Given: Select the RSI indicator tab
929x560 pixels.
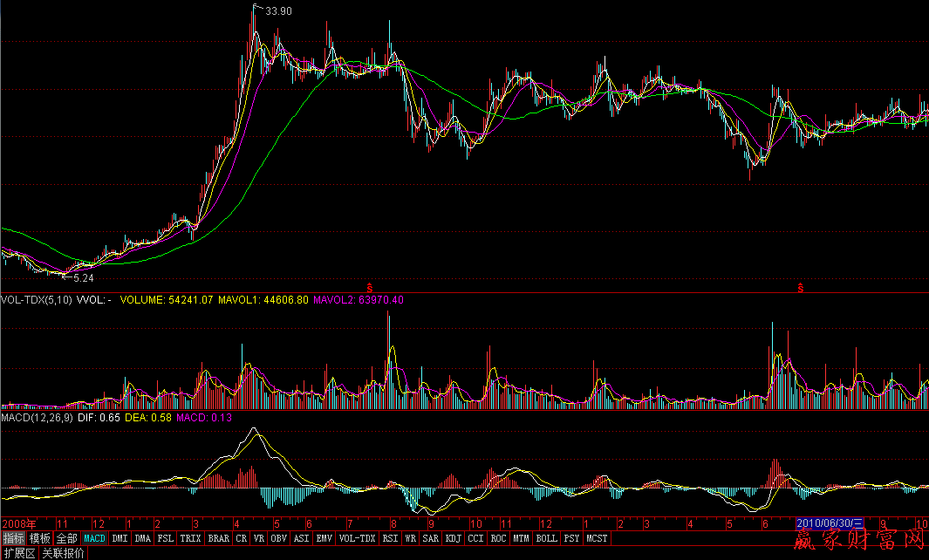Looking at the screenshot, I should [x=390, y=539].
